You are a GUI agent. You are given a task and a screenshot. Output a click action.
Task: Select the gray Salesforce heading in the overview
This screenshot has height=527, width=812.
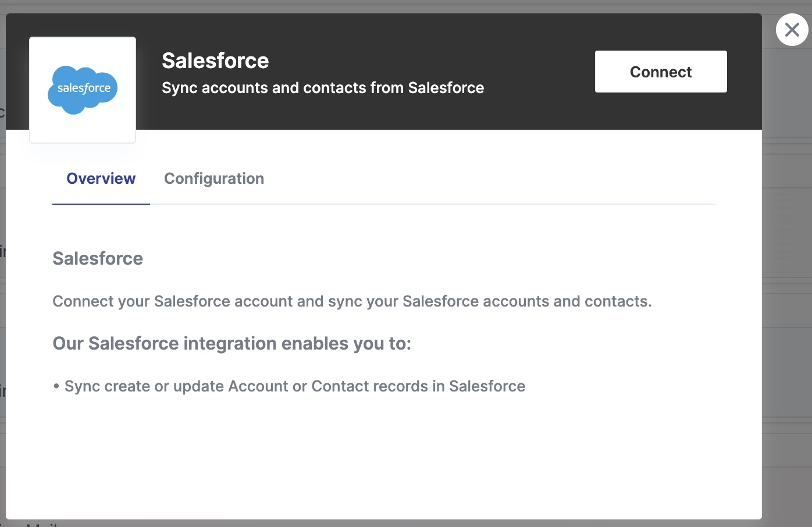tap(98, 258)
